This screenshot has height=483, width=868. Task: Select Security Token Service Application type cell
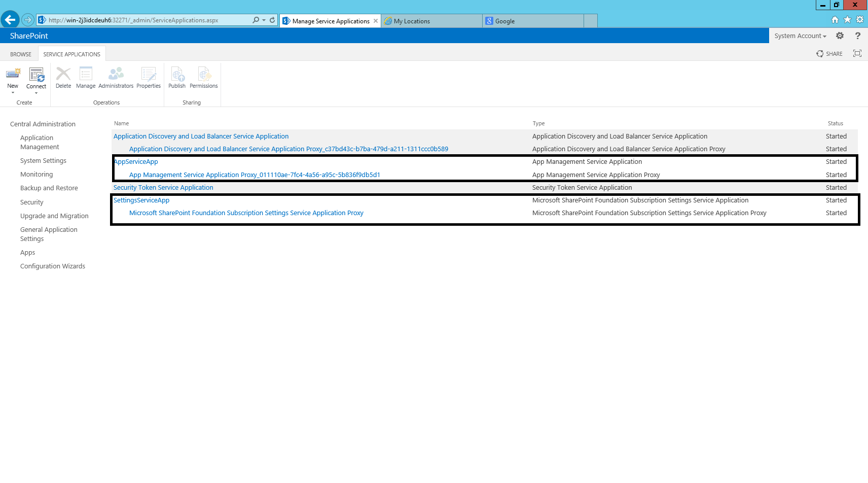click(582, 187)
